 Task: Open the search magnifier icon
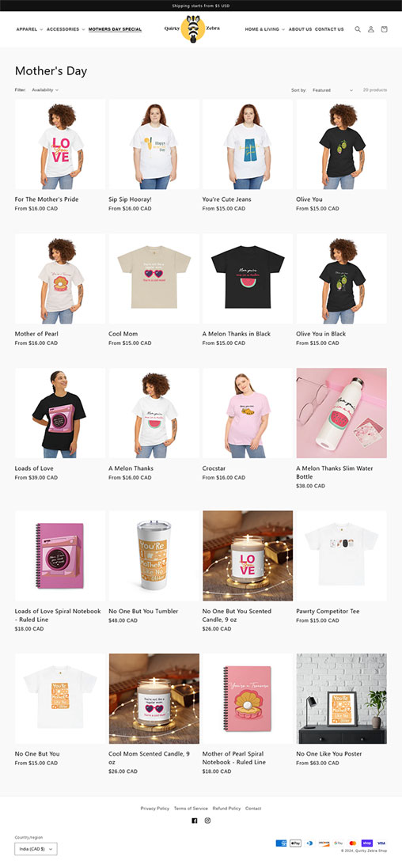click(358, 29)
